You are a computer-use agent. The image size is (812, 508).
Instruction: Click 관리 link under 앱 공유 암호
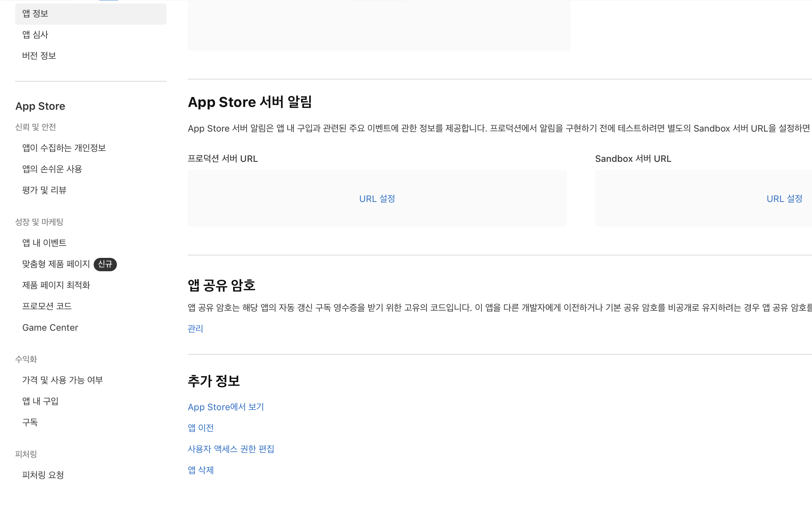(x=195, y=329)
